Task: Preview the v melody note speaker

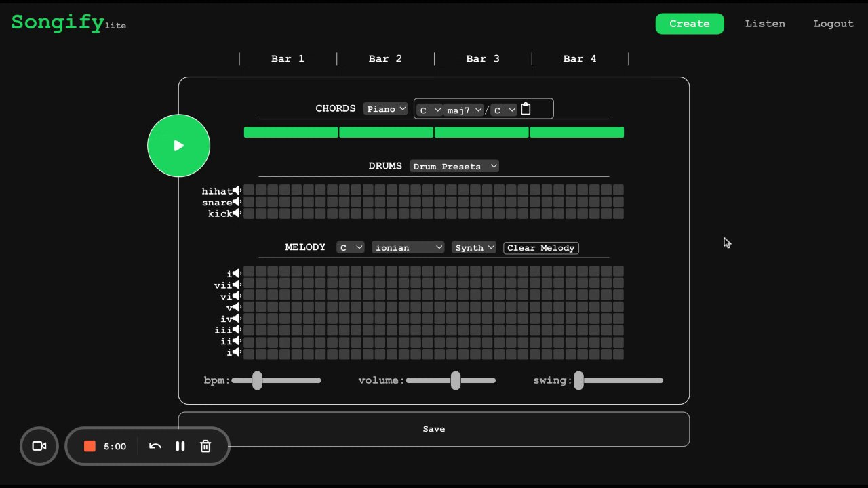Action: pyautogui.click(x=237, y=307)
